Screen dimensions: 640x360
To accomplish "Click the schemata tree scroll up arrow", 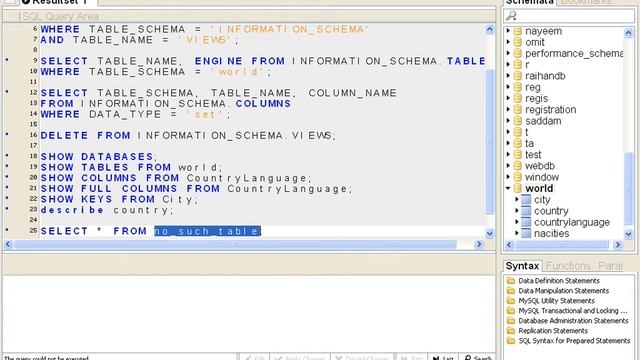I will tap(629, 33).
